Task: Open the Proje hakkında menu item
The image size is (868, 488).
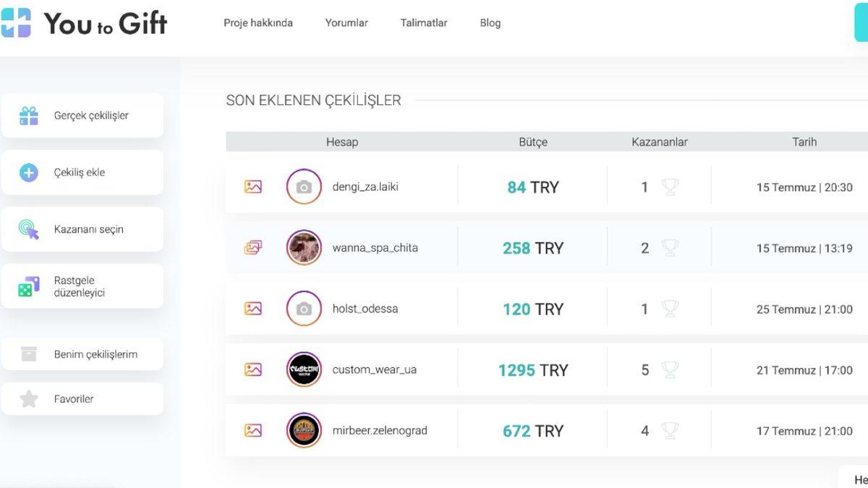Action: [x=258, y=23]
